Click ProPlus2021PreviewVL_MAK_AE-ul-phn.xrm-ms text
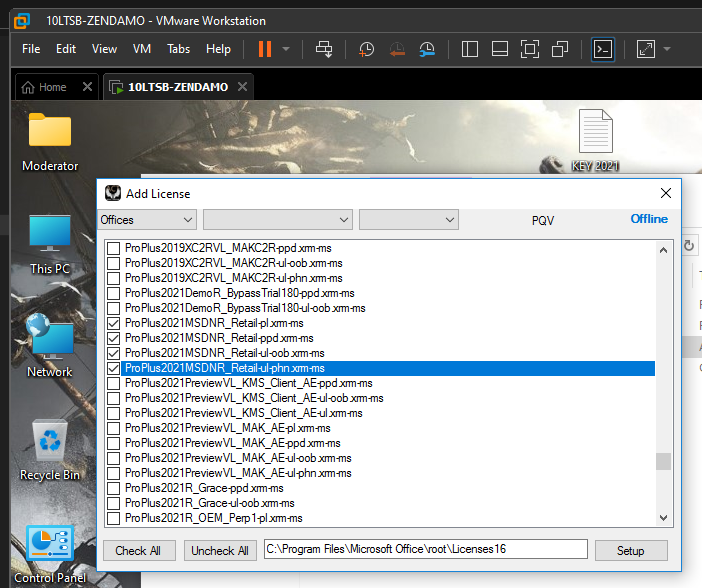Viewport: 702px width, 588px height. pos(238,473)
